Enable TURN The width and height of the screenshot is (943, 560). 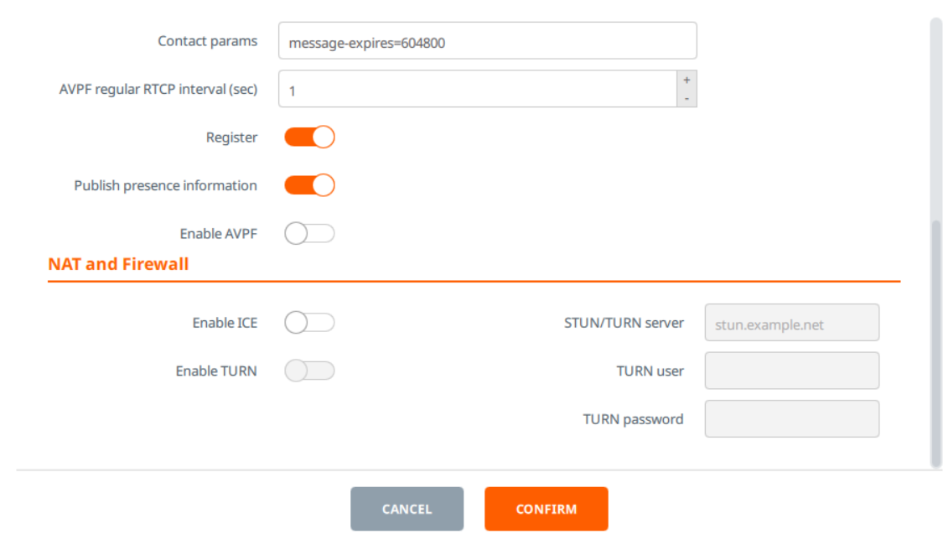point(310,370)
